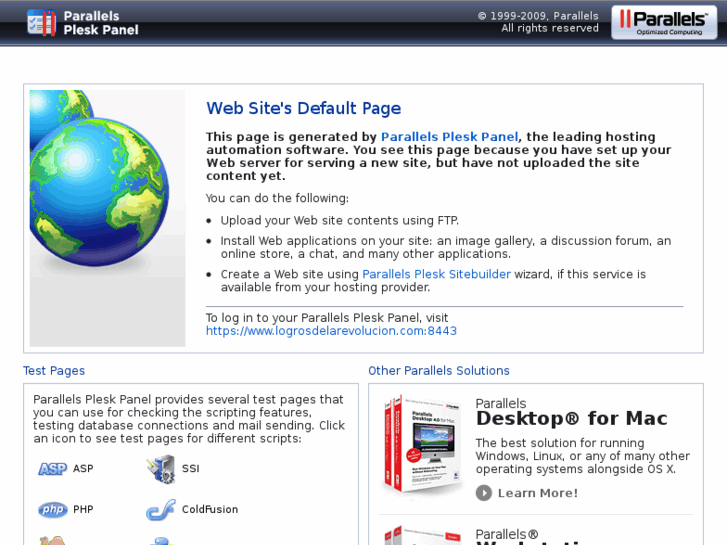The height and width of the screenshot is (545, 727).
Task: Click the "All rights reserved" text
Action: pyautogui.click(x=550, y=28)
